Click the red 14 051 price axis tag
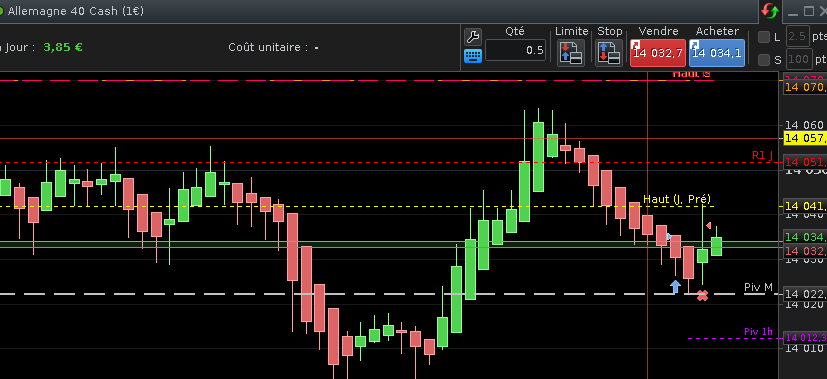 pos(805,162)
